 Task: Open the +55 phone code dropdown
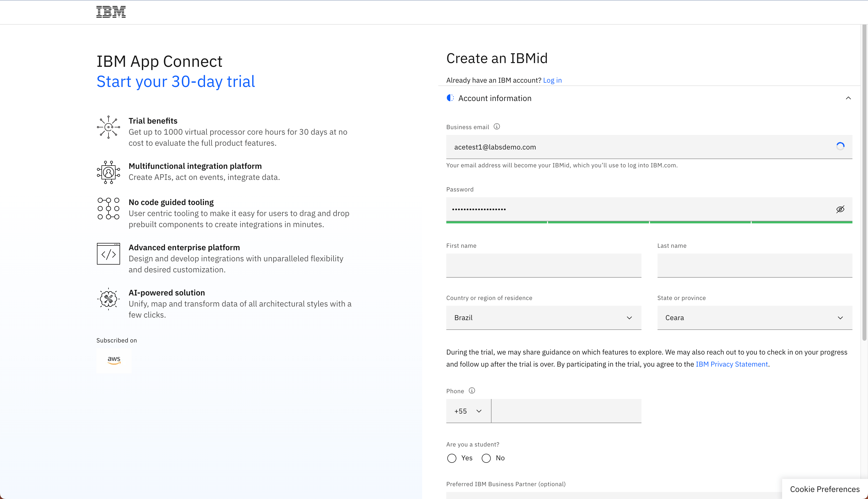pyautogui.click(x=468, y=411)
